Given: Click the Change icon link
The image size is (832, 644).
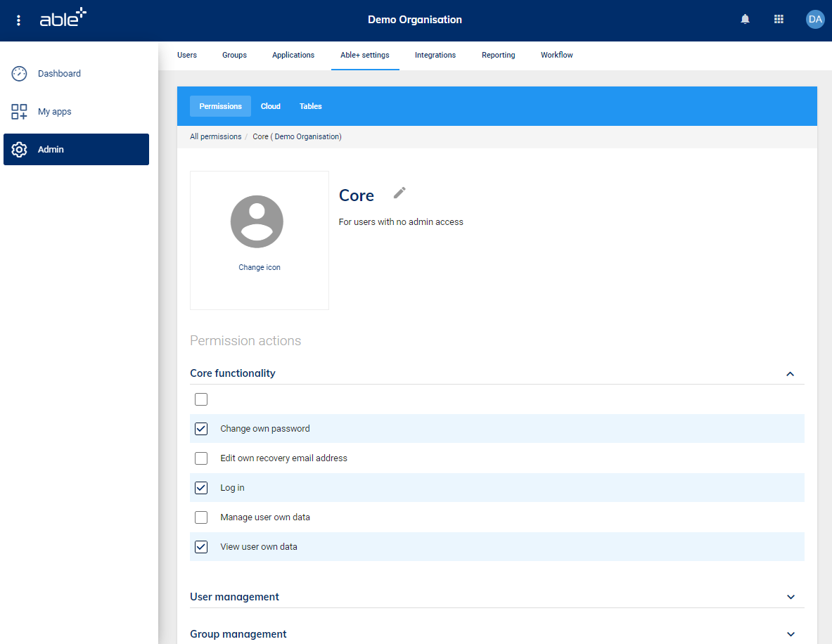Looking at the screenshot, I should 259,267.
